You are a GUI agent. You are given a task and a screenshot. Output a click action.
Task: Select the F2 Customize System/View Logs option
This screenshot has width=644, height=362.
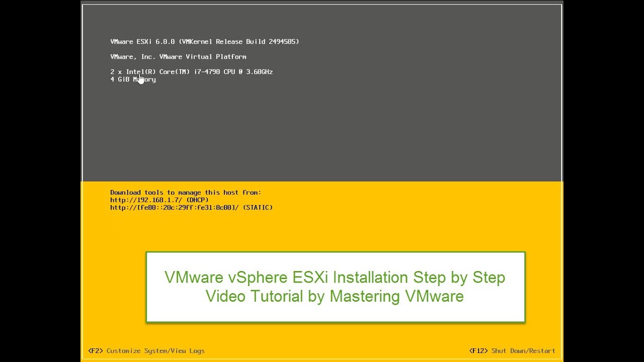coord(146,351)
